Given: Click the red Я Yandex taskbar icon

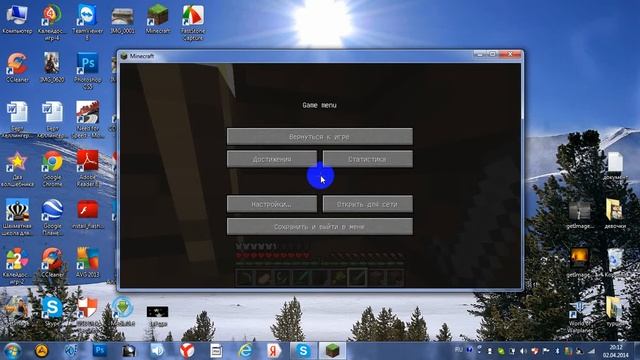Looking at the screenshot, I should [274, 351].
